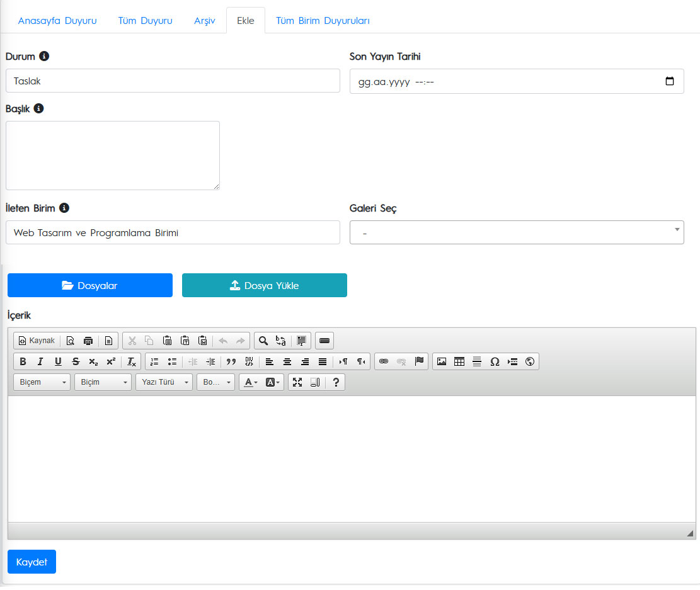This screenshot has width=700, height=590.
Task: Apply subscript formatting
Action: 93,361
